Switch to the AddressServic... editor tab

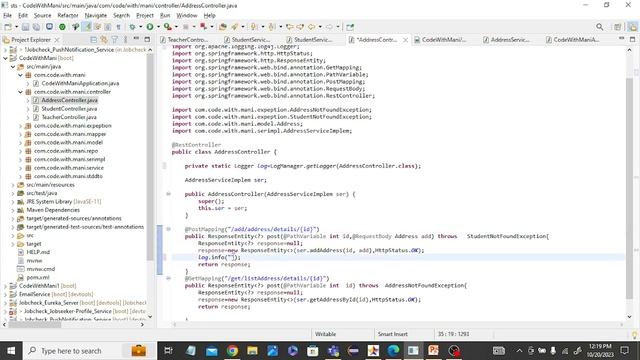pyautogui.click(x=507, y=40)
